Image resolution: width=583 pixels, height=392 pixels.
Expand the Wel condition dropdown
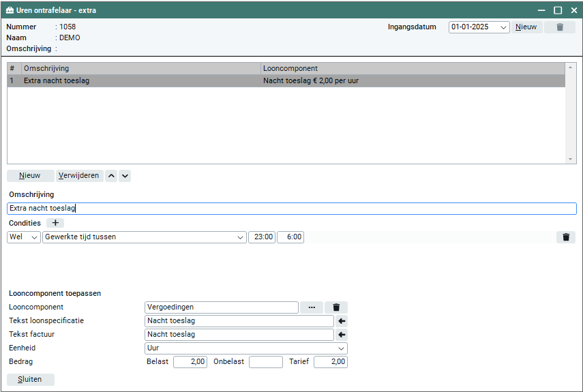pyautogui.click(x=35, y=237)
